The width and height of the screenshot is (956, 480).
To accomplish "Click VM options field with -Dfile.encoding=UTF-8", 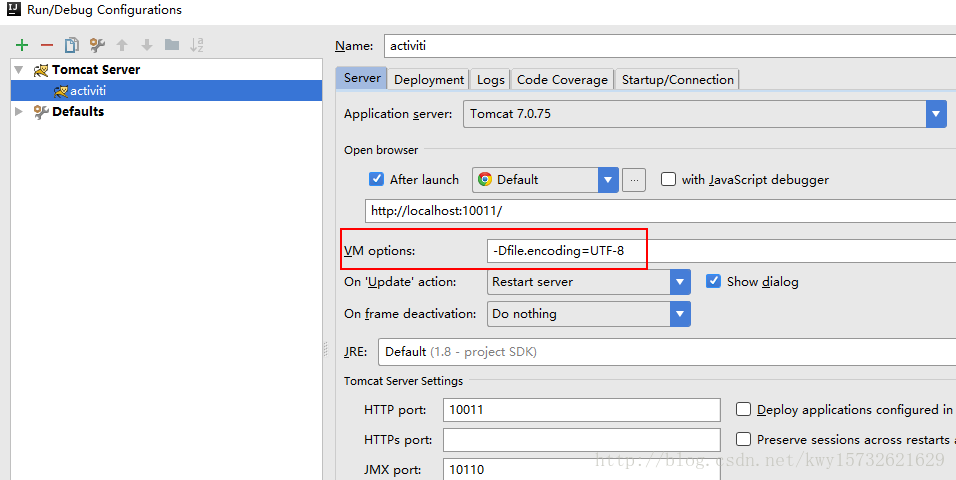I will pos(721,251).
